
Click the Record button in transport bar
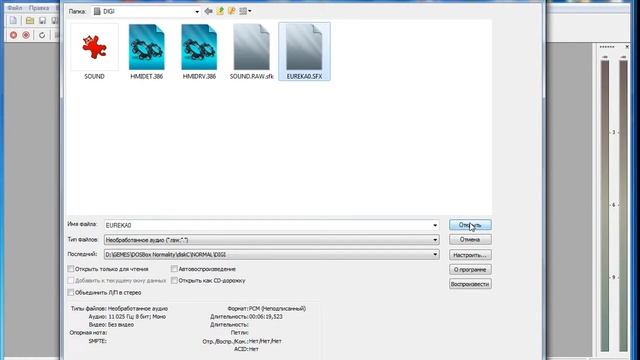click(13, 35)
